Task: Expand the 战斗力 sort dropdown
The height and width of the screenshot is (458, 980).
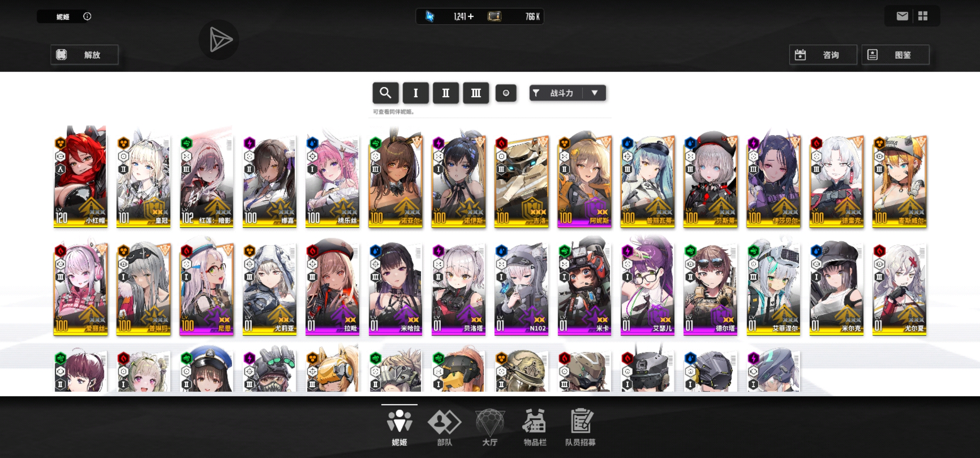Action: coord(567,93)
